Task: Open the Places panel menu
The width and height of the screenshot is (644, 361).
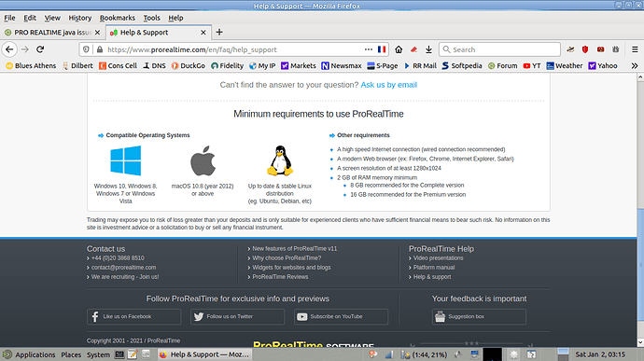Action: [x=71, y=354]
